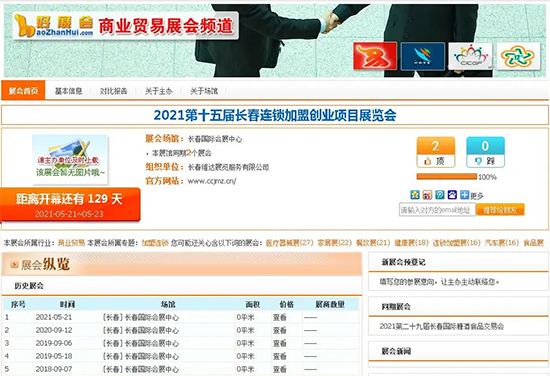Open more share options plus icon
Viewport: 550px width, 376px height.
coord(464,195)
